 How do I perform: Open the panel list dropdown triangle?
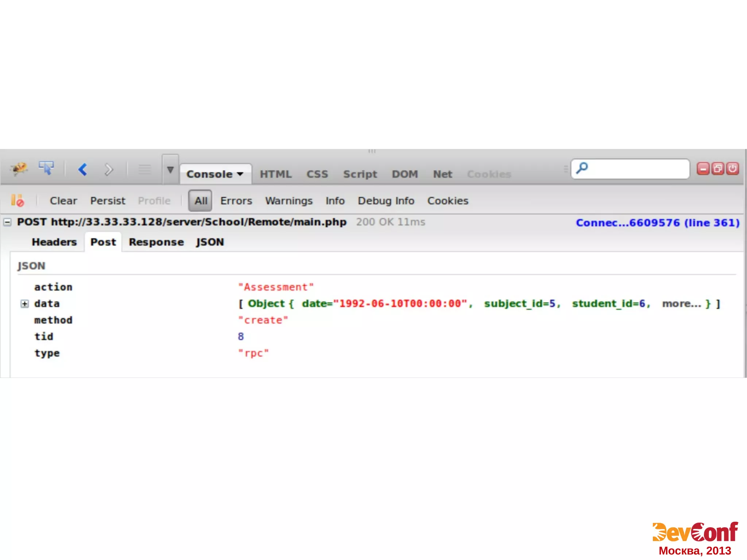(170, 170)
